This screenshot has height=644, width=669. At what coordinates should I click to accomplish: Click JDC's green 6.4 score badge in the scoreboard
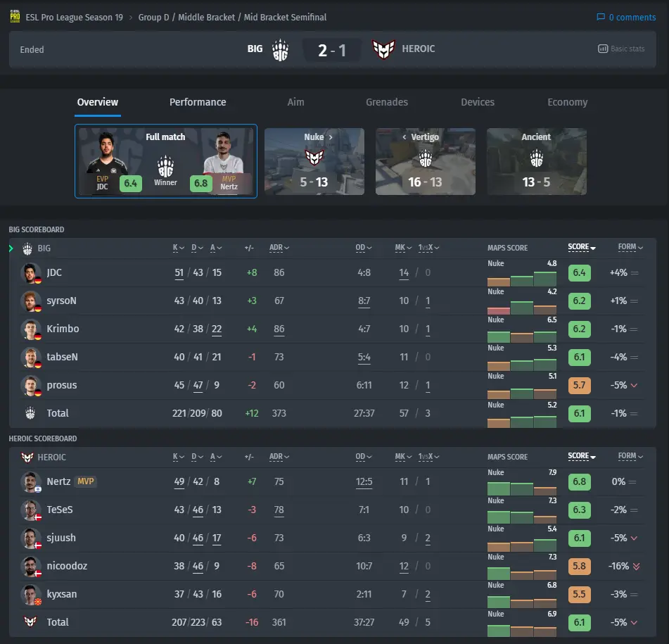[580, 273]
